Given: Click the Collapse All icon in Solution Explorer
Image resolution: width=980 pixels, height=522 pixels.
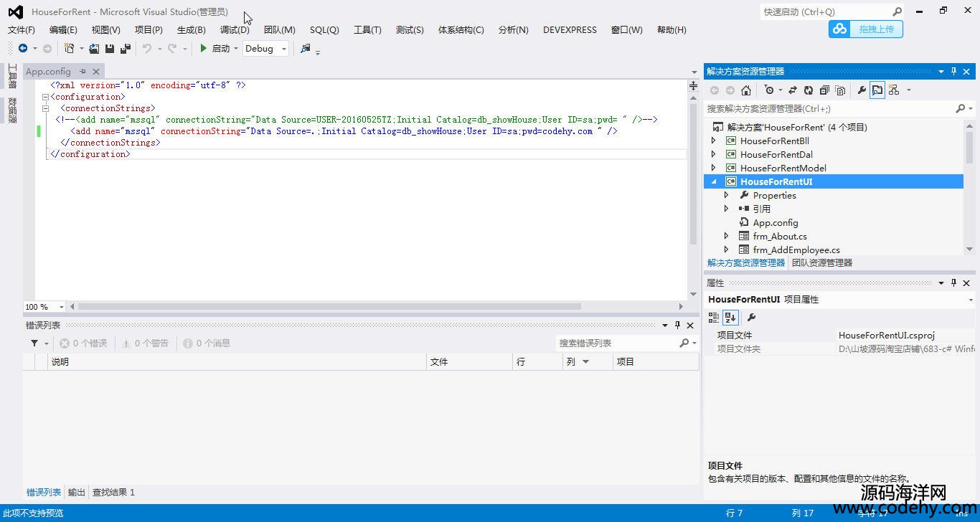Looking at the screenshot, I should (824, 90).
